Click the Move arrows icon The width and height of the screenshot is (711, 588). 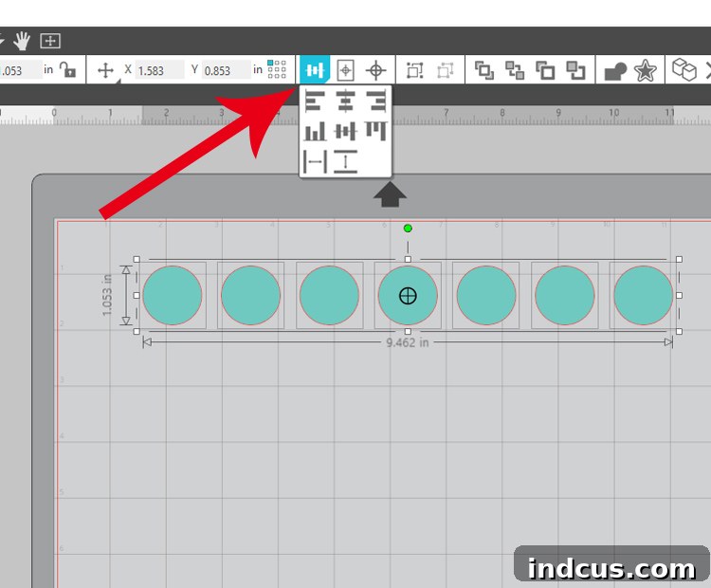tap(105, 70)
